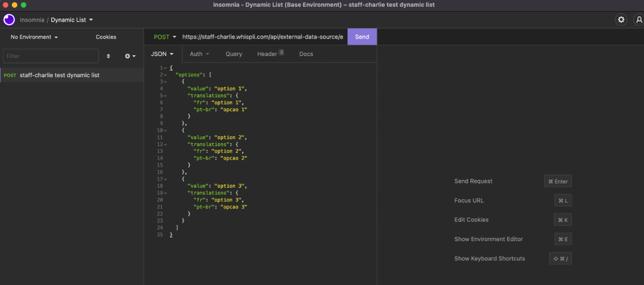
Task: Click the ⌘ Enter shortcut key
Action: (558, 181)
